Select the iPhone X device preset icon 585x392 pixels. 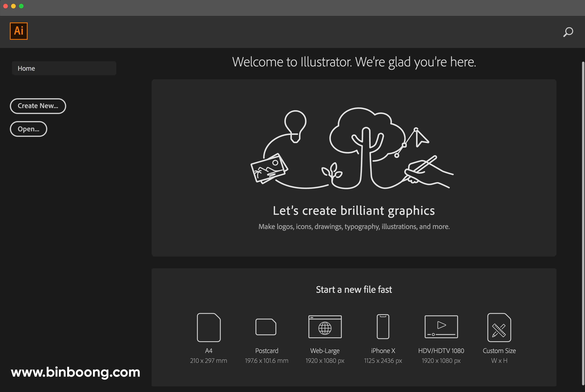coord(383,326)
